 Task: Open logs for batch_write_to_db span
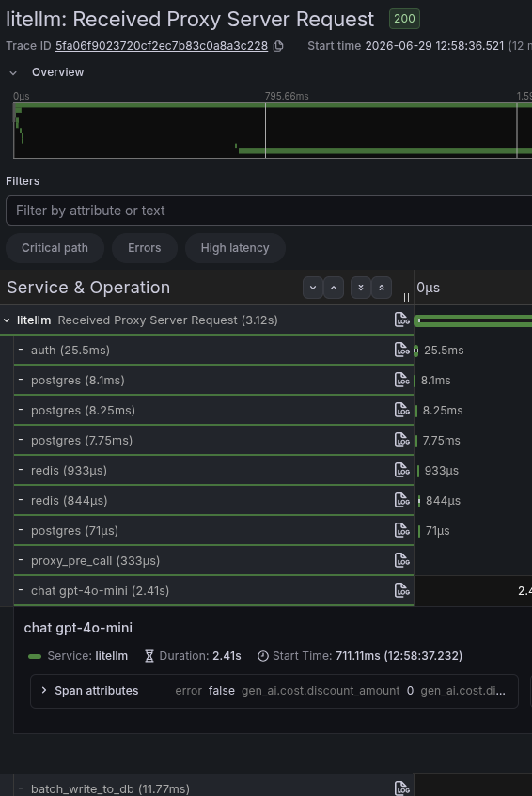[x=401, y=788]
